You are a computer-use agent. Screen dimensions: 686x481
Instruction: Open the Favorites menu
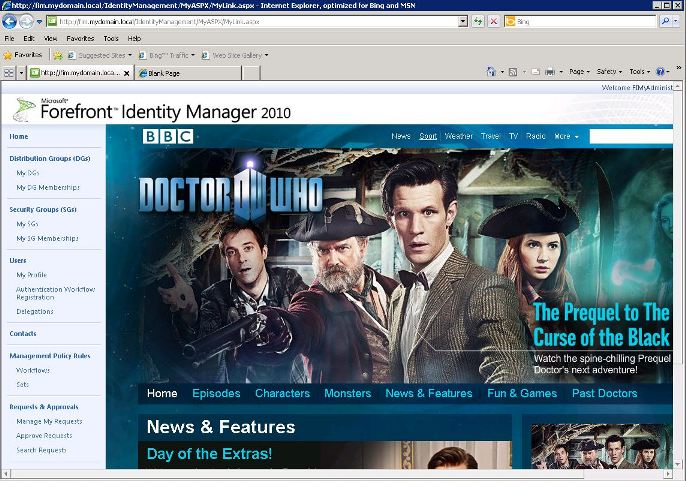point(80,39)
